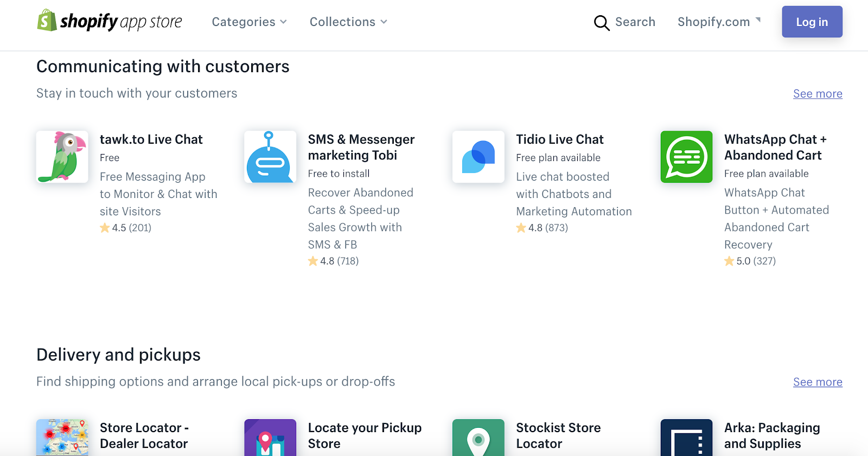
Task: Expand the Collections dropdown menu
Action: click(348, 22)
